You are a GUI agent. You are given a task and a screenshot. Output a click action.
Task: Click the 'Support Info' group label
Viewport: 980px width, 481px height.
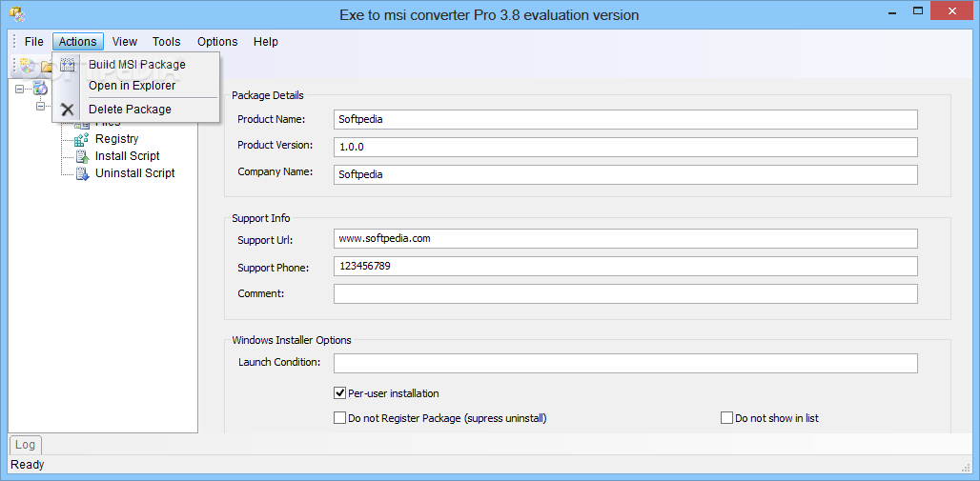pos(260,219)
